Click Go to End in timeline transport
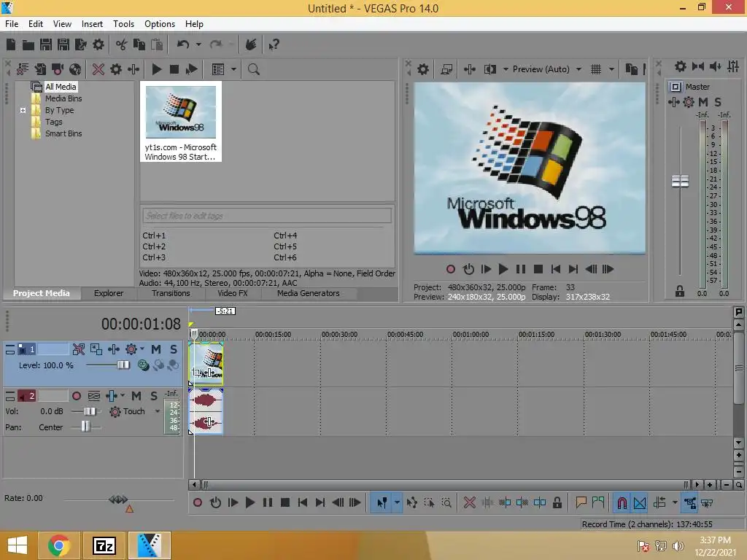This screenshot has height=560, width=747. [x=320, y=502]
